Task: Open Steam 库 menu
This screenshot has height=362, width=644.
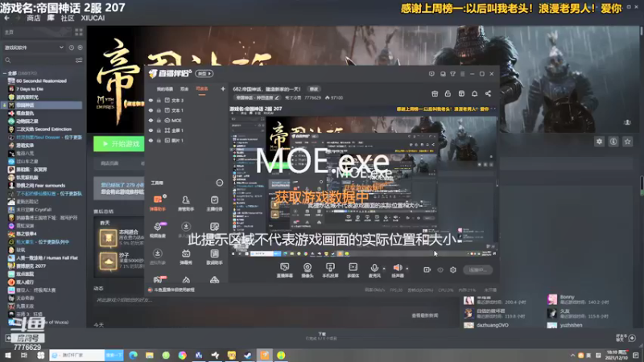Action: click(51, 18)
